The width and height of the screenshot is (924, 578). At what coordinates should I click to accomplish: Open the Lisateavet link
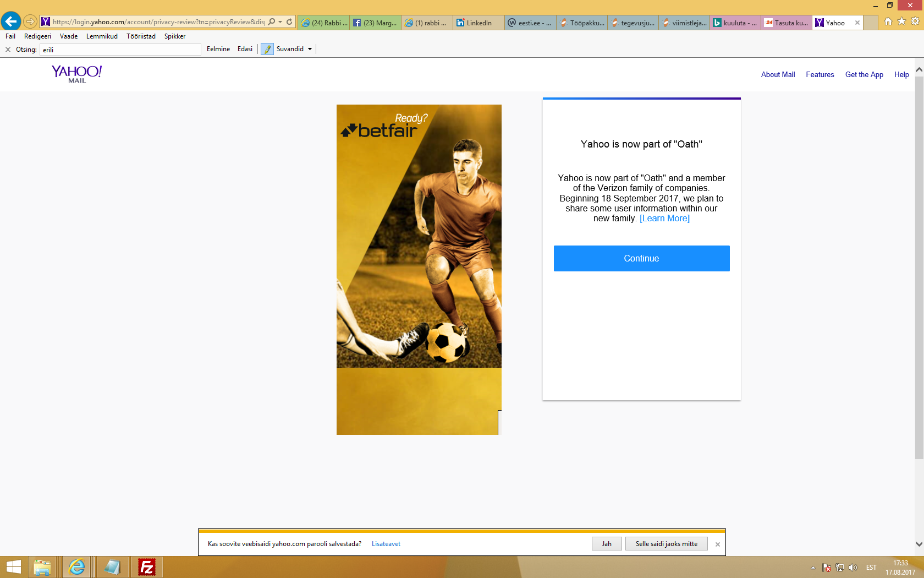point(386,544)
